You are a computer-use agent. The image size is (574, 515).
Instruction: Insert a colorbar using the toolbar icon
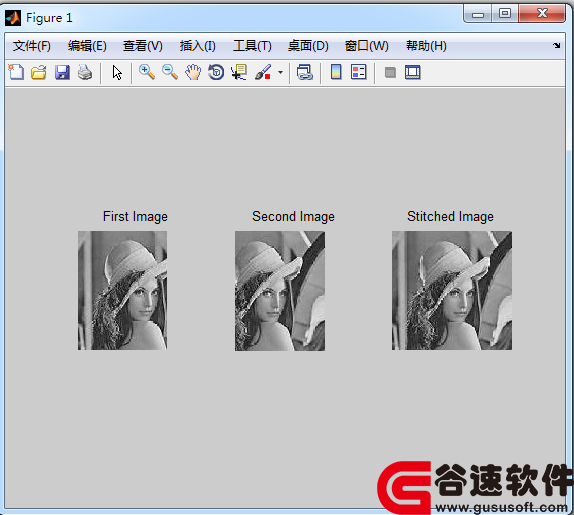[x=336, y=72]
